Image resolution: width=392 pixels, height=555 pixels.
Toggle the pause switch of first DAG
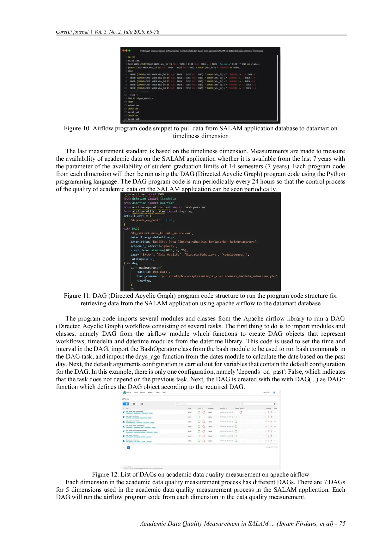point(124,412)
